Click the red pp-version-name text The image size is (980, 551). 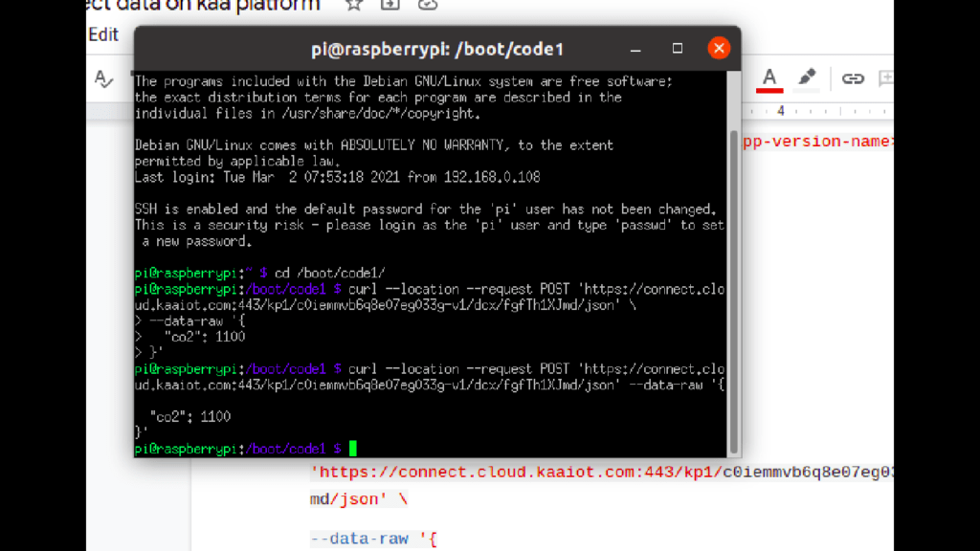818,142
